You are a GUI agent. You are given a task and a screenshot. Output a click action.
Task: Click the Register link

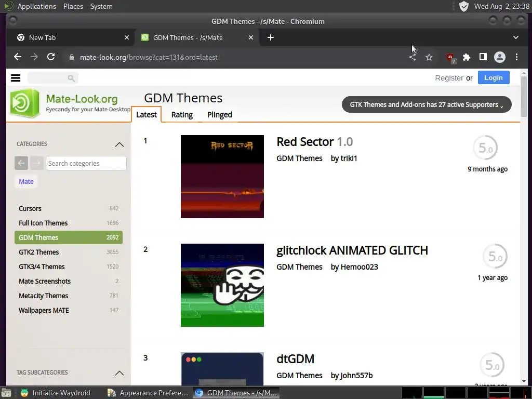[x=449, y=78]
